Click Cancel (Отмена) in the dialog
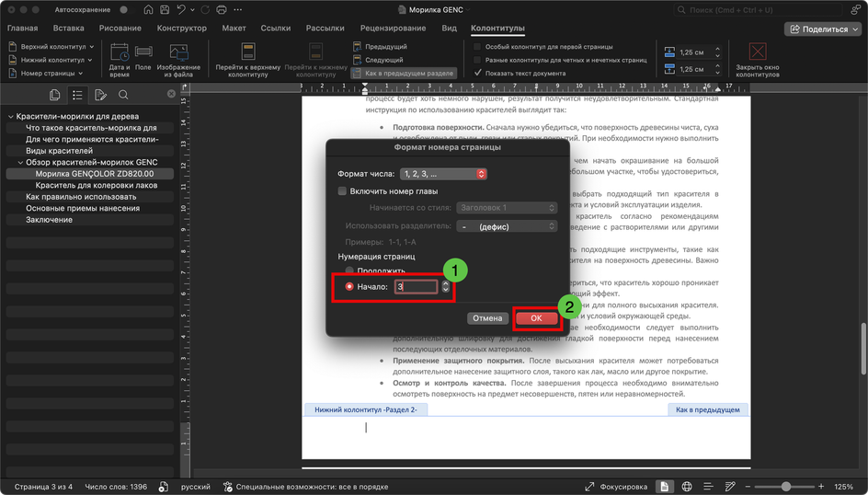868x495 pixels. (x=487, y=317)
